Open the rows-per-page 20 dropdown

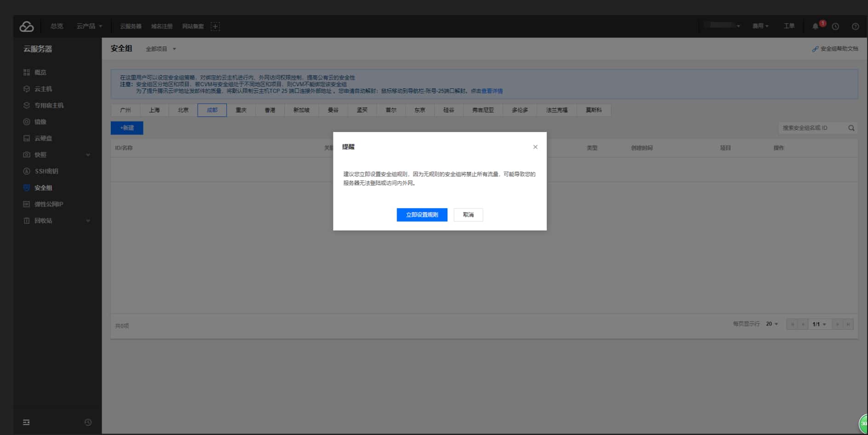(772, 324)
